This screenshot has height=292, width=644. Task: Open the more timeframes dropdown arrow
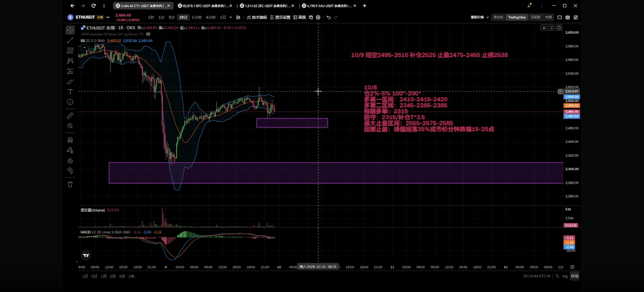(x=230, y=17)
